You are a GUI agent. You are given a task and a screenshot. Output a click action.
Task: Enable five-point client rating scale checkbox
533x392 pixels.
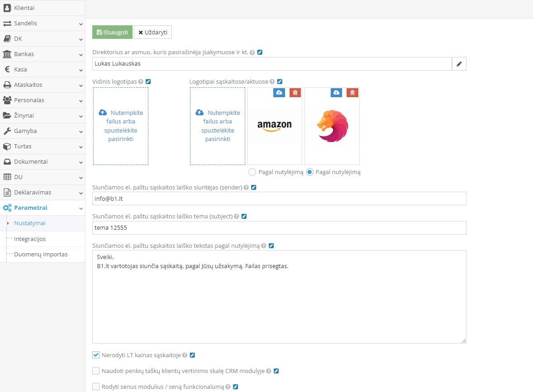[x=96, y=371]
